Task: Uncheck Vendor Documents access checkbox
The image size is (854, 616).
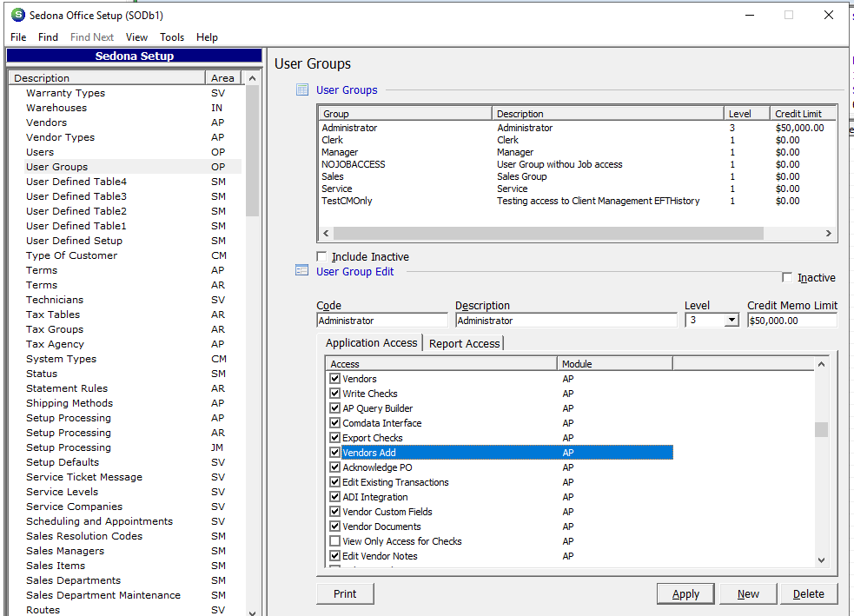Action: pyautogui.click(x=335, y=527)
